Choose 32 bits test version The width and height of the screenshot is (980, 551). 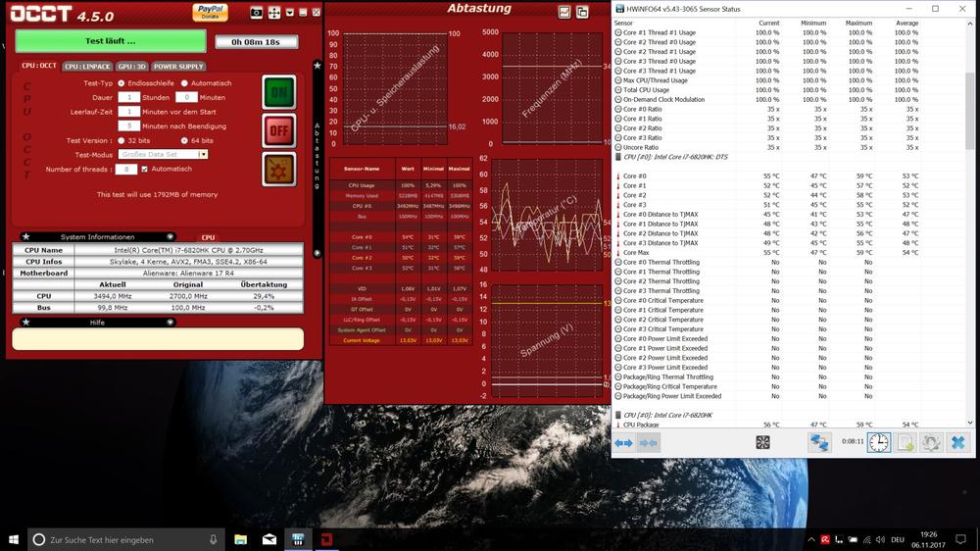(122, 140)
